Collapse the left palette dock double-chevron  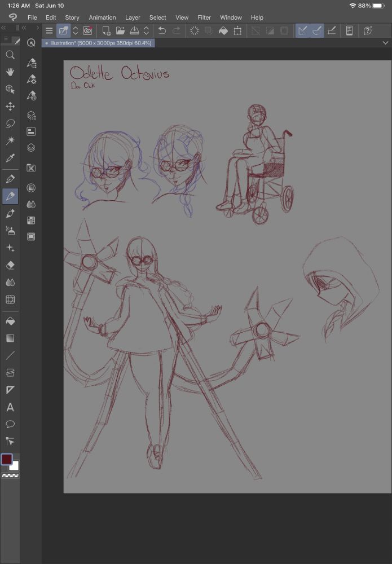[3, 28]
